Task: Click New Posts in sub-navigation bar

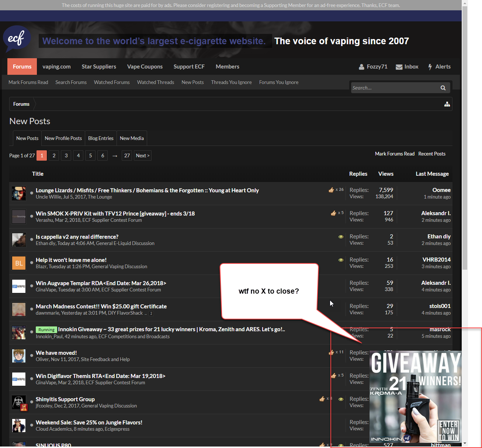Action: point(193,82)
